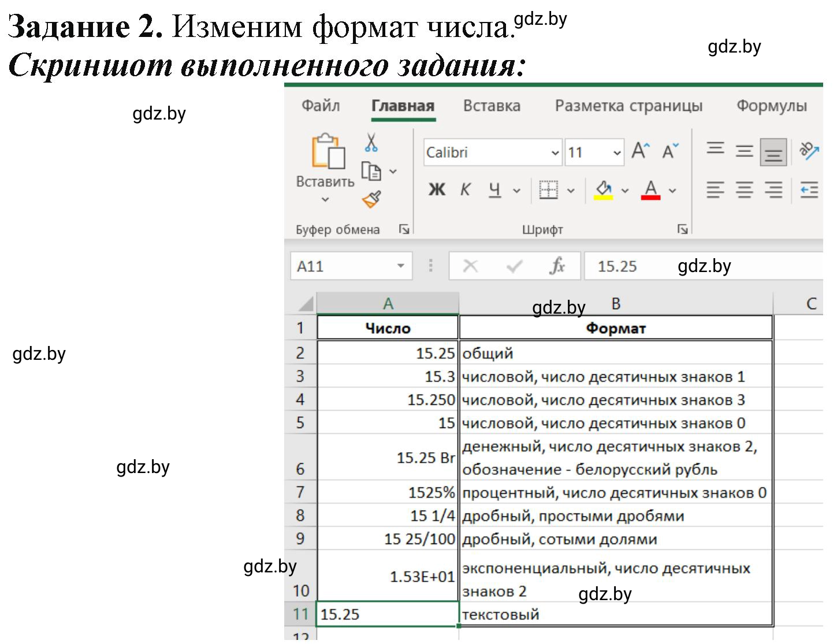Apply red font color A
Viewport: 837px width, 644px height.
(x=650, y=189)
